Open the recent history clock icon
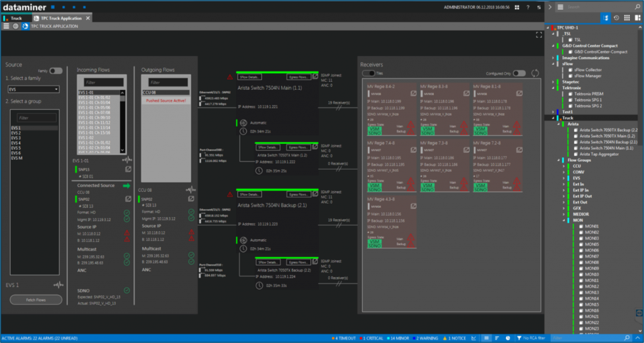 [616, 18]
